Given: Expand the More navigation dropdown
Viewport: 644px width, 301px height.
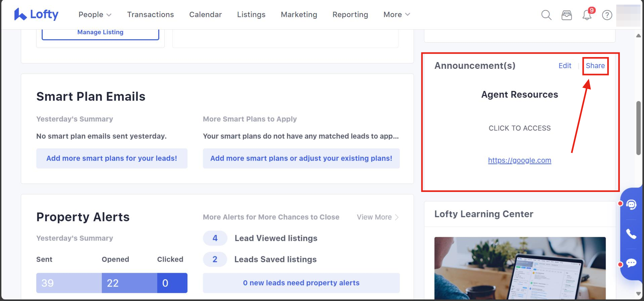Looking at the screenshot, I should coord(396,15).
